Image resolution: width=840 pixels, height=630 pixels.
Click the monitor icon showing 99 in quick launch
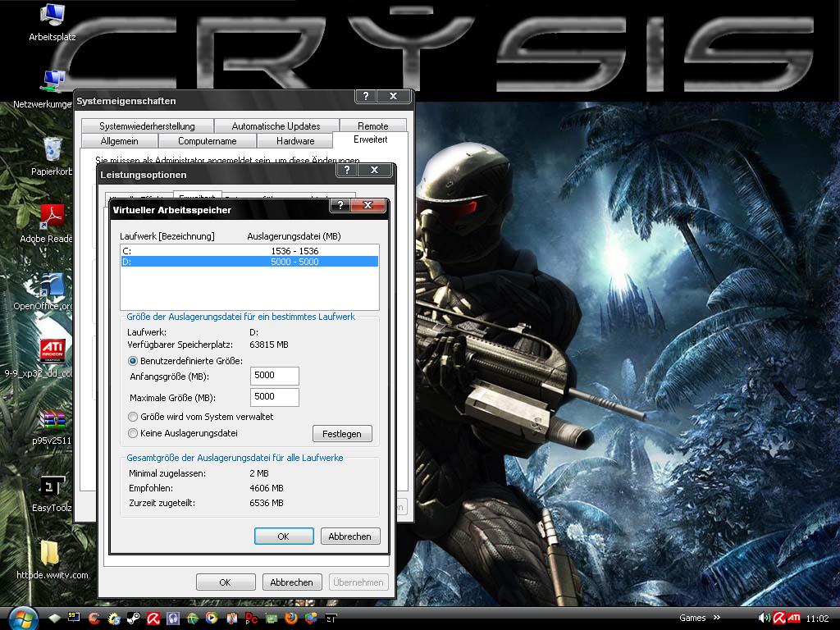point(74,619)
